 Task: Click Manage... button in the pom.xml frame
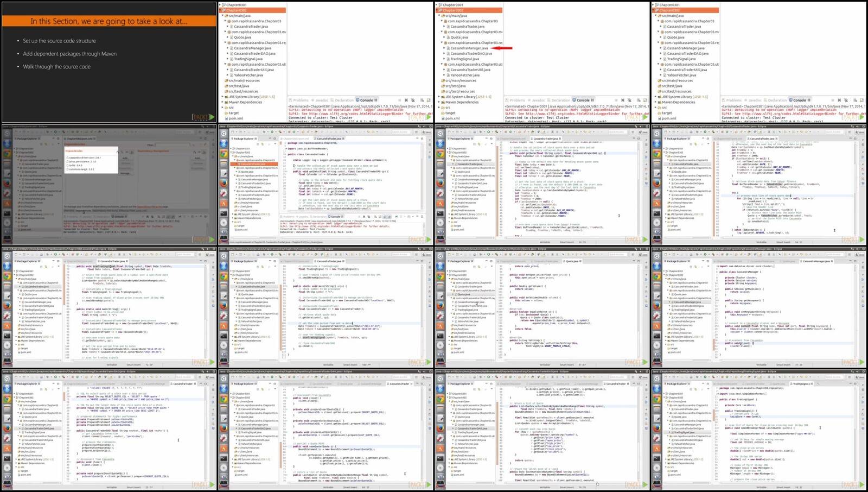125,173
